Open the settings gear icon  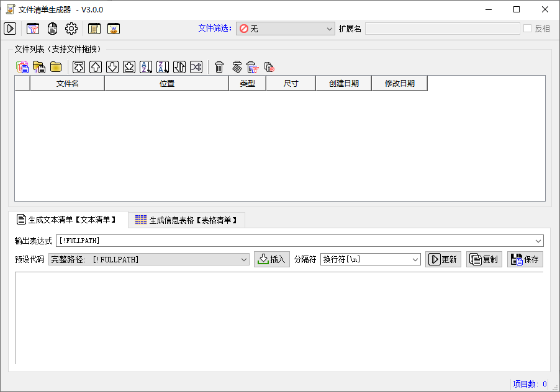click(71, 29)
